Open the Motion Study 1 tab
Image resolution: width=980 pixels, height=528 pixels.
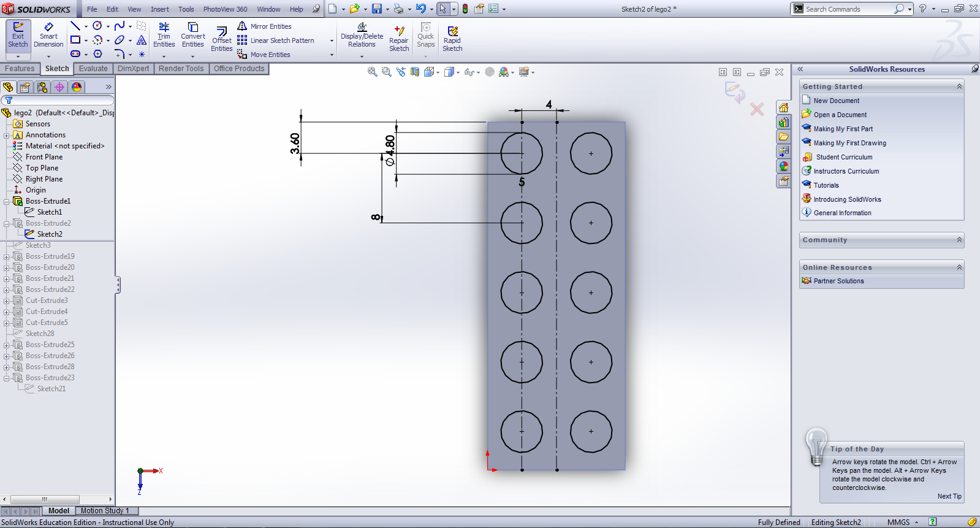coord(105,511)
